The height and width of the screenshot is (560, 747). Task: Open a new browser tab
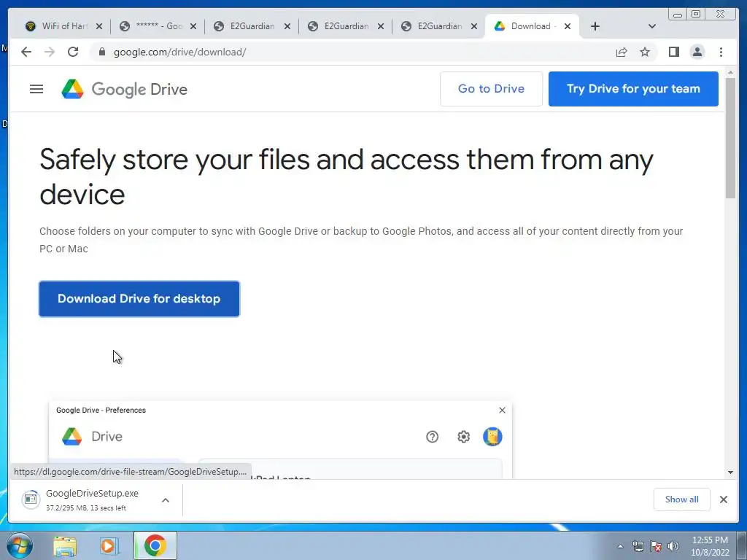[x=595, y=26]
